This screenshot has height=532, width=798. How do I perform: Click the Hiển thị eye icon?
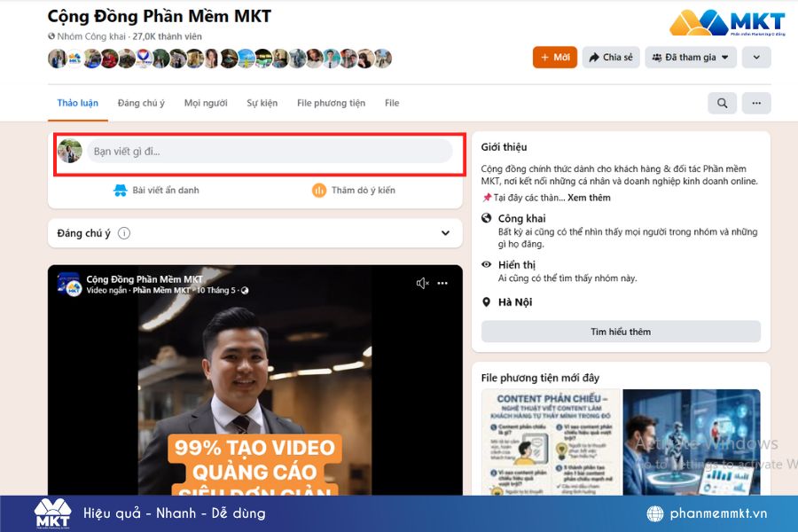487,264
